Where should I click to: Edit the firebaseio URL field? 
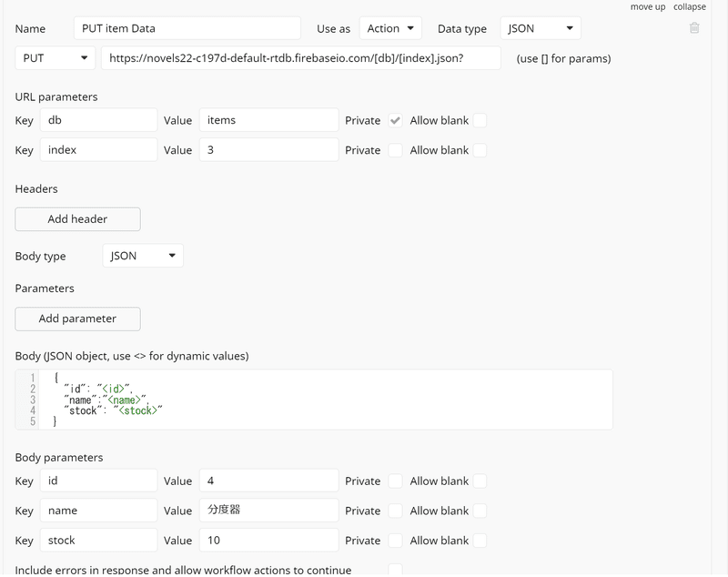(x=301, y=58)
